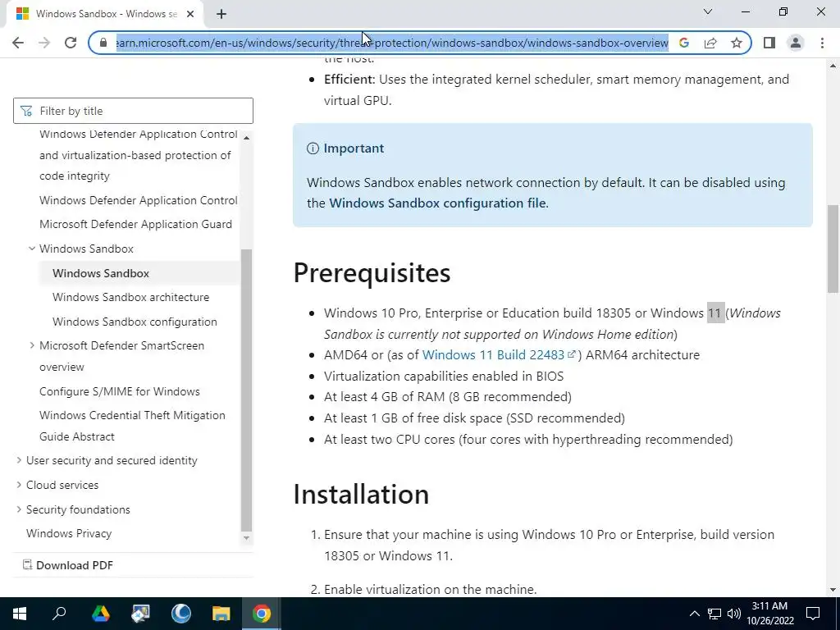
Task: Open Windows Defender Application Control link
Action: [138, 200]
